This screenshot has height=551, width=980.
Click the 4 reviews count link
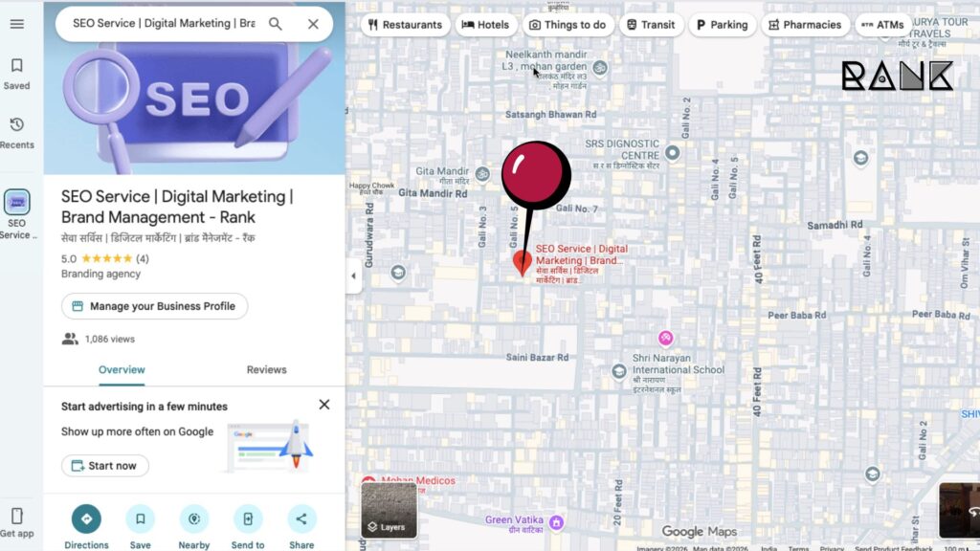143,258
